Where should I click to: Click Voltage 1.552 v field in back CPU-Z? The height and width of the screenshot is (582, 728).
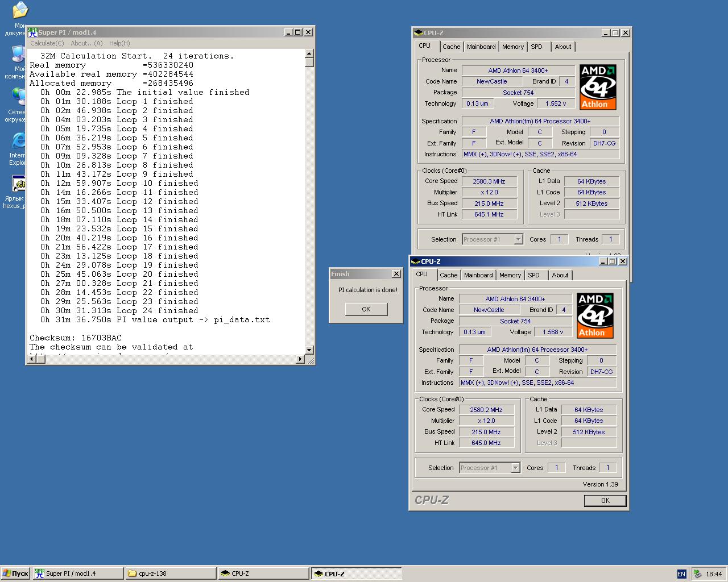click(556, 103)
